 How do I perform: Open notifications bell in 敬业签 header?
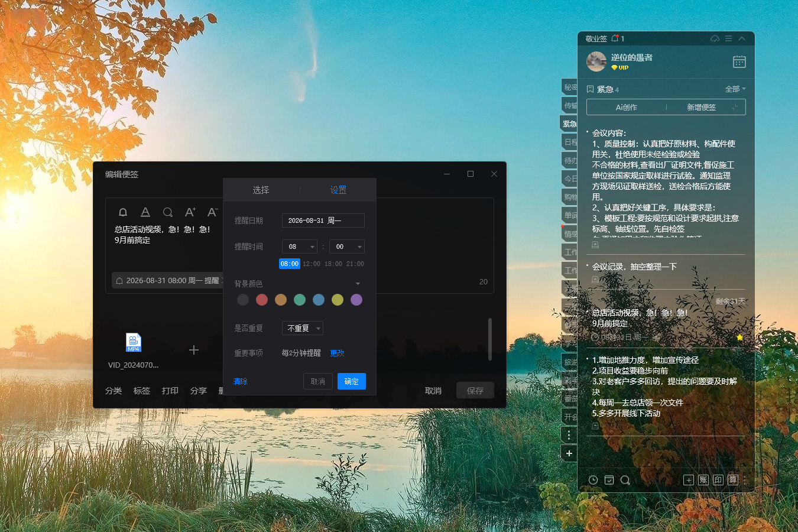615,38
